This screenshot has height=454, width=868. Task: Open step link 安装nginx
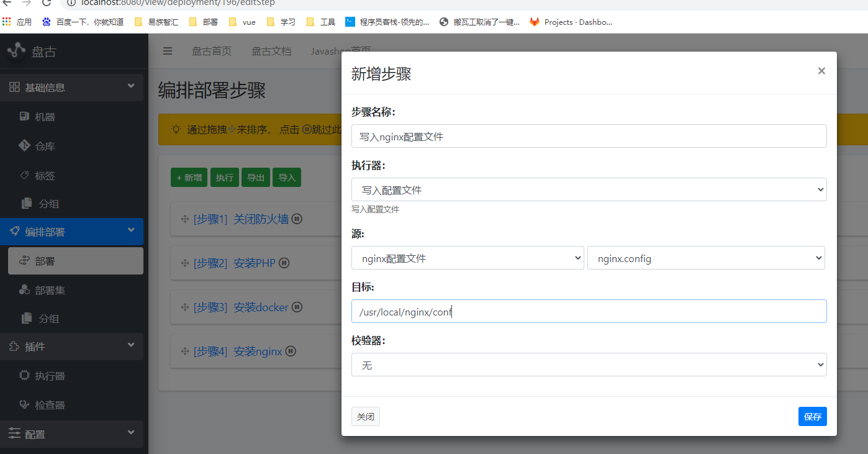pyautogui.click(x=238, y=352)
